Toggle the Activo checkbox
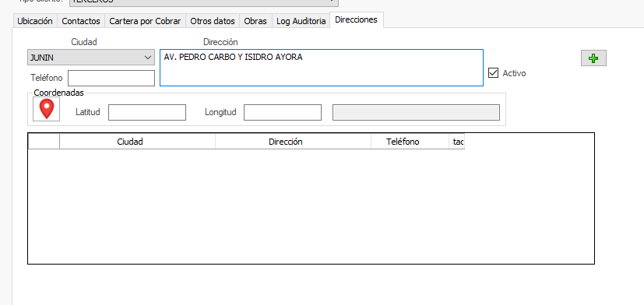The height and width of the screenshot is (305, 644). point(493,72)
